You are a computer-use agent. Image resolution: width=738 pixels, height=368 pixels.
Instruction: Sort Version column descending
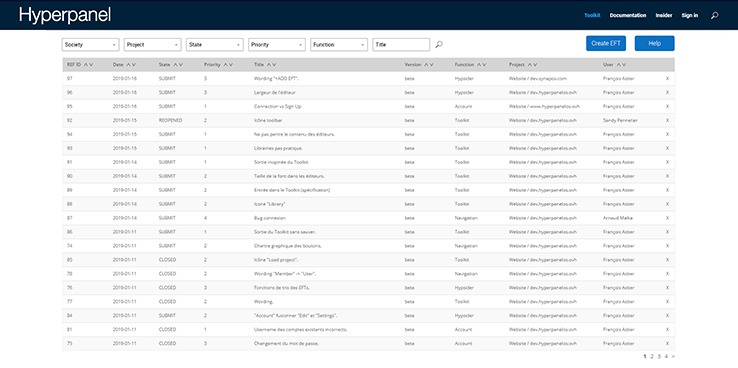(432, 64)
